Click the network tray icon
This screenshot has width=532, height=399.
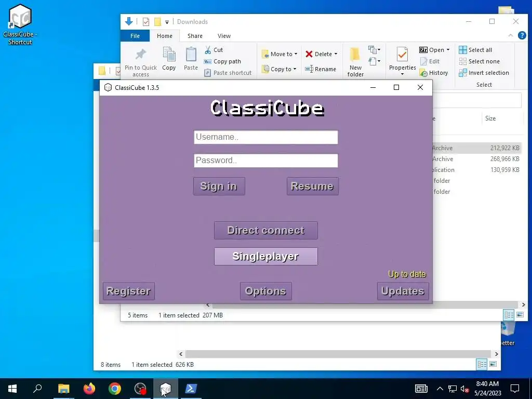(x=453, y=389)
